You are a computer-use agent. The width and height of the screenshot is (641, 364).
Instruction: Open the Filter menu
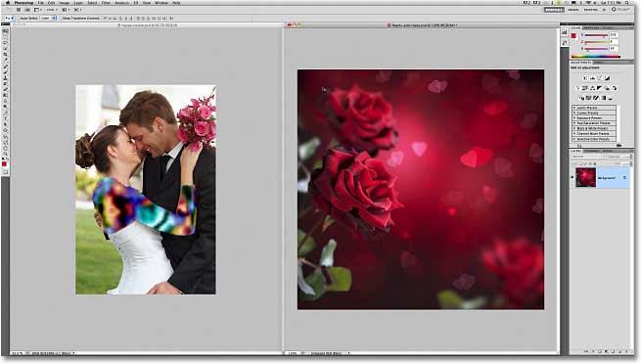coord(106,3)
